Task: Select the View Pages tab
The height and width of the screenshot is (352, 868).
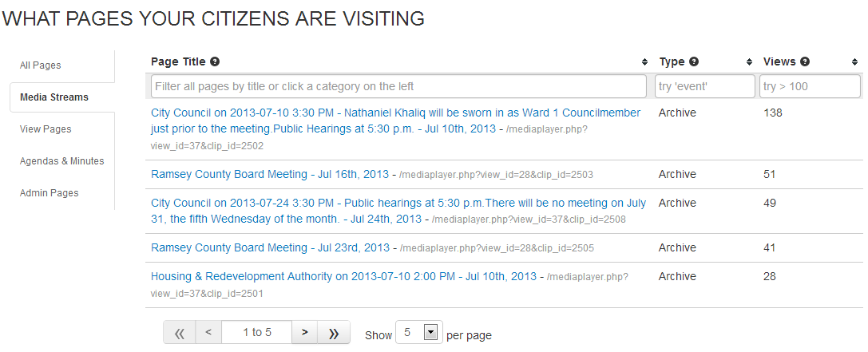Action: 46,129
